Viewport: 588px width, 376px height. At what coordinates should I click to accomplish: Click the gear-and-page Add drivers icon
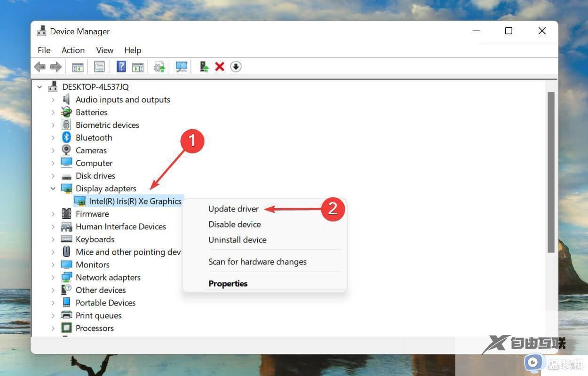pos(159,67)
